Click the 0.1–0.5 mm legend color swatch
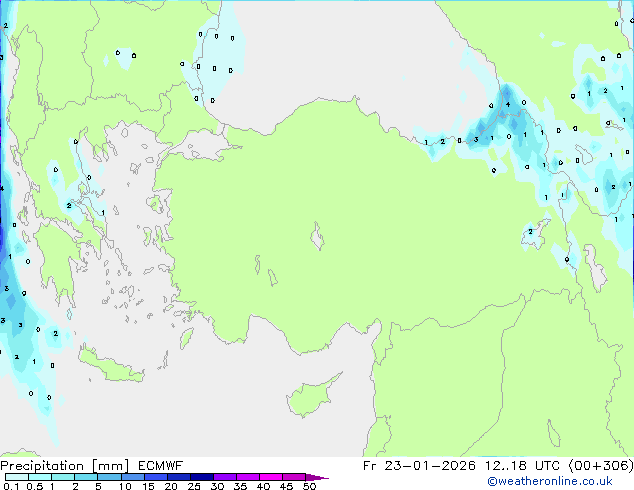 coord(17,477)
